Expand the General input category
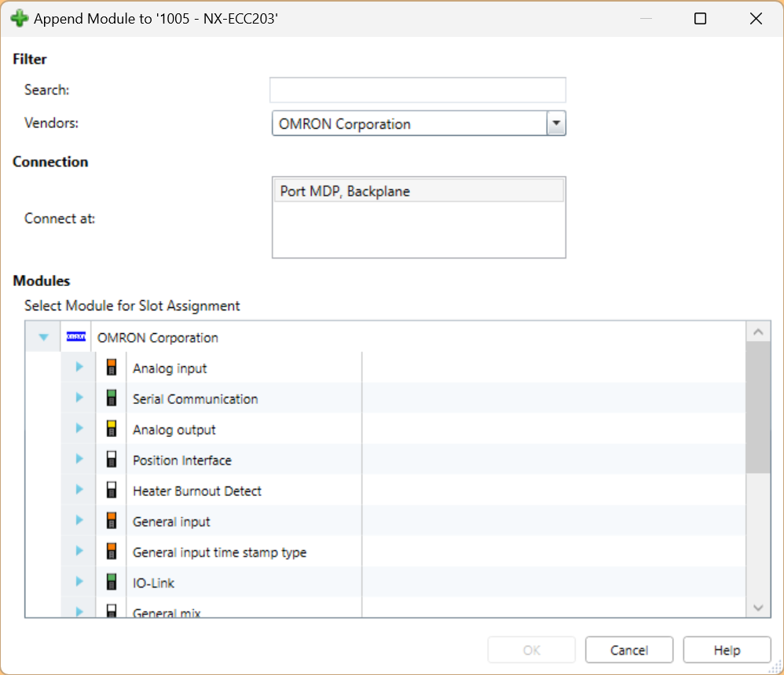Viewport: 784px width, 675px height. click(79, 520)
